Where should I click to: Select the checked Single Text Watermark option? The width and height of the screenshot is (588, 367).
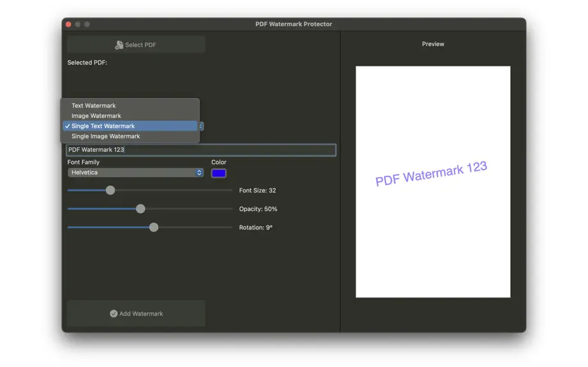(130, 126)
